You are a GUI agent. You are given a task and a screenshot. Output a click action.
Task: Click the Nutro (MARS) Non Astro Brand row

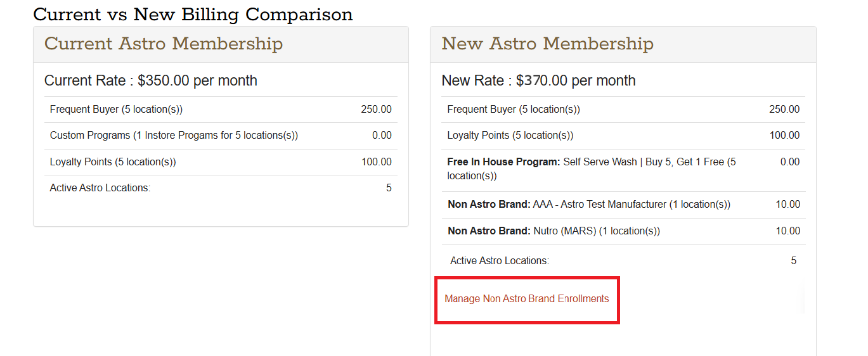(x=554, y=231)
